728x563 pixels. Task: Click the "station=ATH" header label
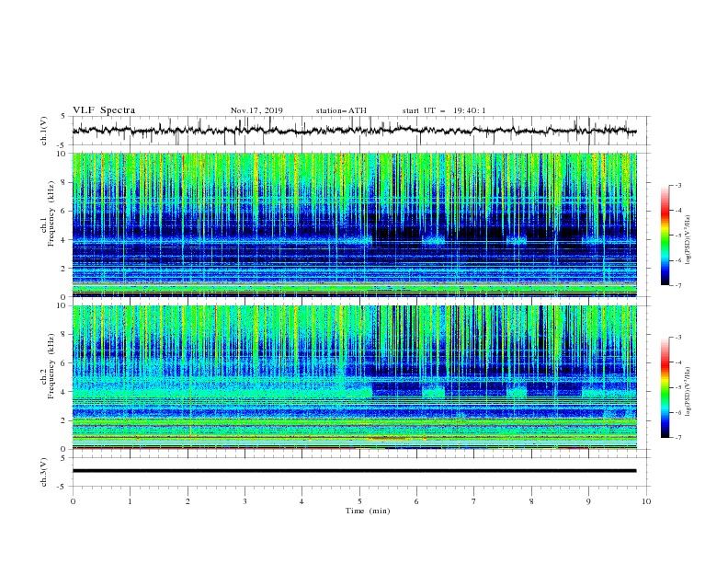(x=341, y=110)
